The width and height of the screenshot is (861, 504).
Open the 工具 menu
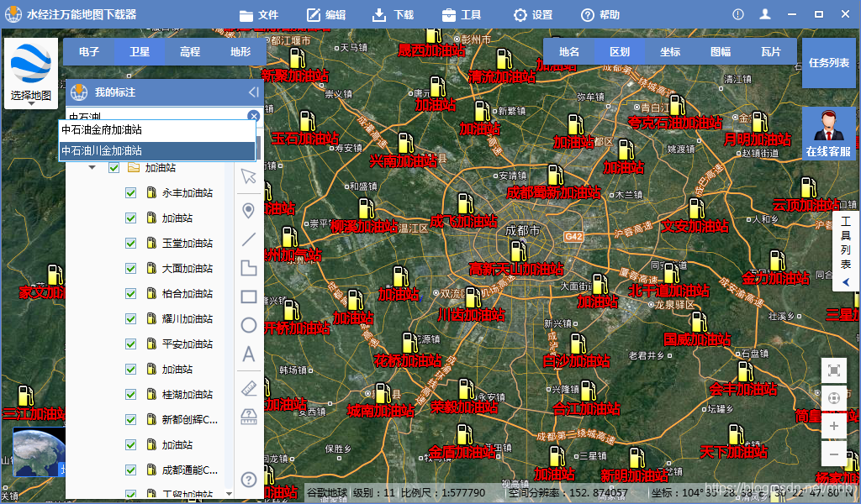(x=462, y=15)
